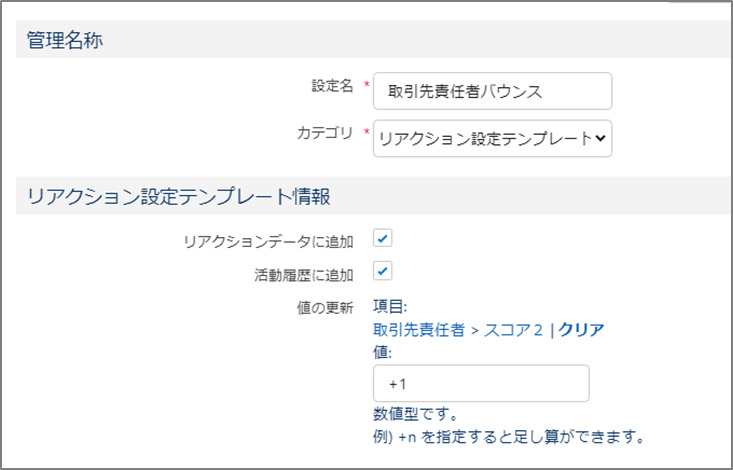This screenshot has width=733, height=470.
Task: Focus the 値 input containing +1
Action: click(x=481, y=383)
